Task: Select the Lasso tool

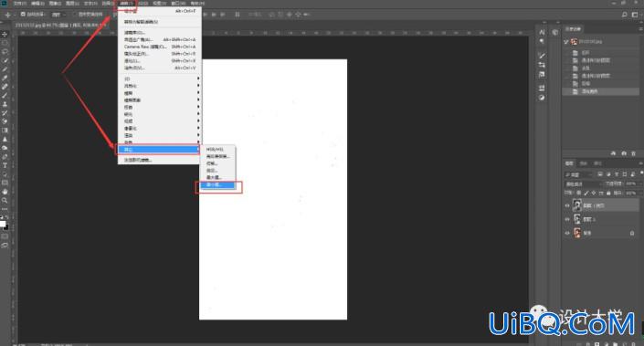Action: pyautogui.click(x=5, y=52)
